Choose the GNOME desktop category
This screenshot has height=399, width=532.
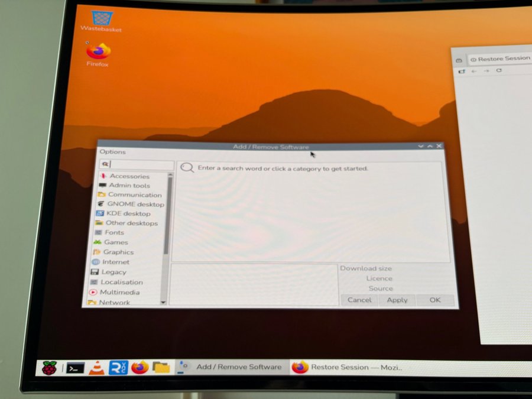point(135,204)
